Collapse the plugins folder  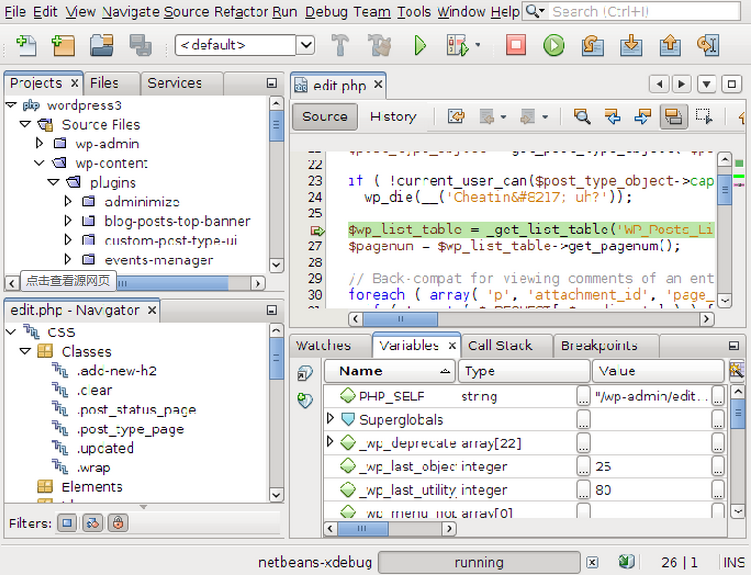click(54, 182)
